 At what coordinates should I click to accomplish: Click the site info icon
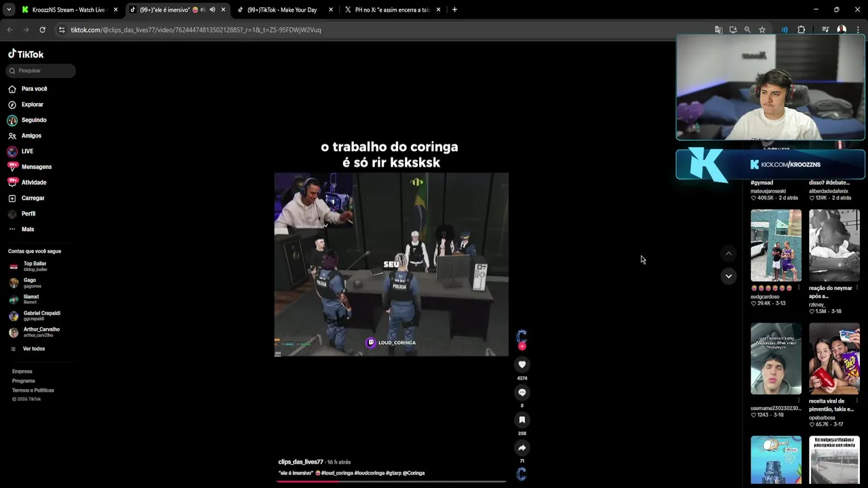tap(62, 30)
